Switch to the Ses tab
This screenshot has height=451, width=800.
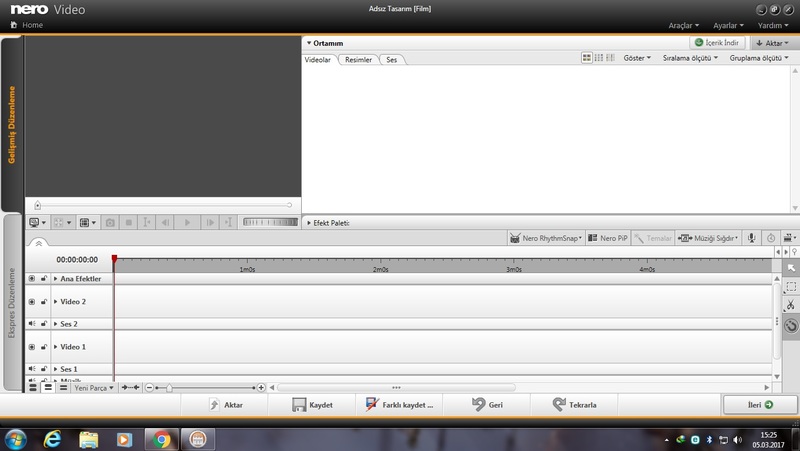(x=391, y=60)
